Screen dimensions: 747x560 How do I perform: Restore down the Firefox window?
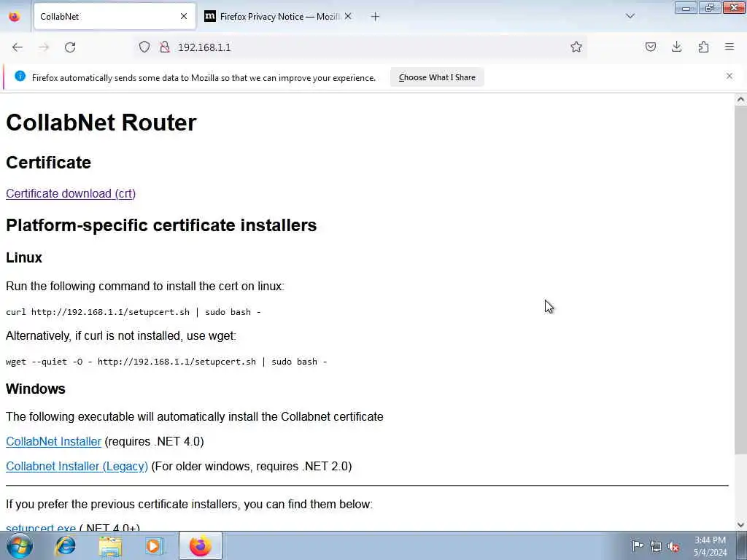pyautogui.click(x=709, y=7)
